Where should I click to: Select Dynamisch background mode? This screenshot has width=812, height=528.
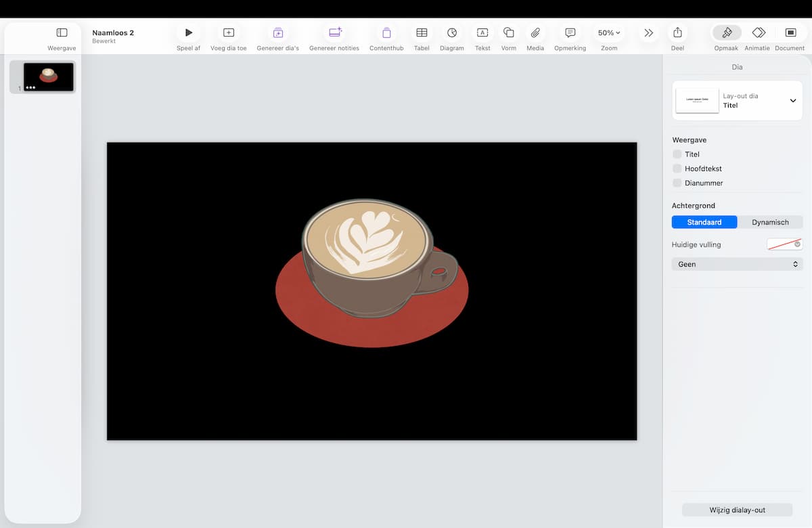(x=770, y=222)
